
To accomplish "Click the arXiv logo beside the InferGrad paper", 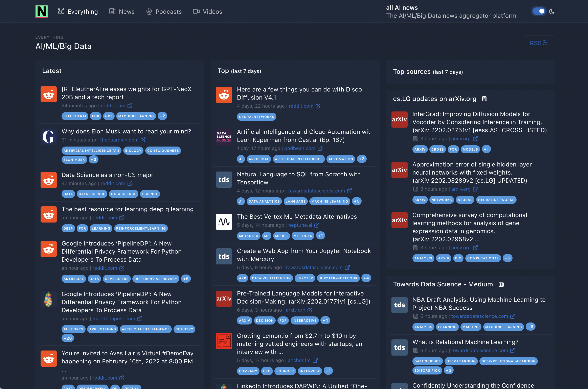I will tap(399, 119).
